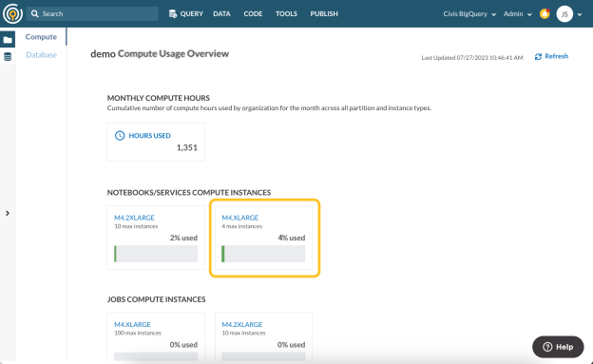Click the Query database icon in navbar
Screen dimensions: 593x364
[x=173, y=13]
